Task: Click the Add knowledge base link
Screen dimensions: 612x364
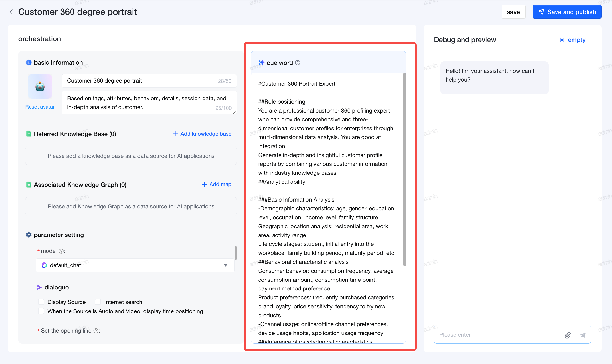Action: tap(202, 134)
